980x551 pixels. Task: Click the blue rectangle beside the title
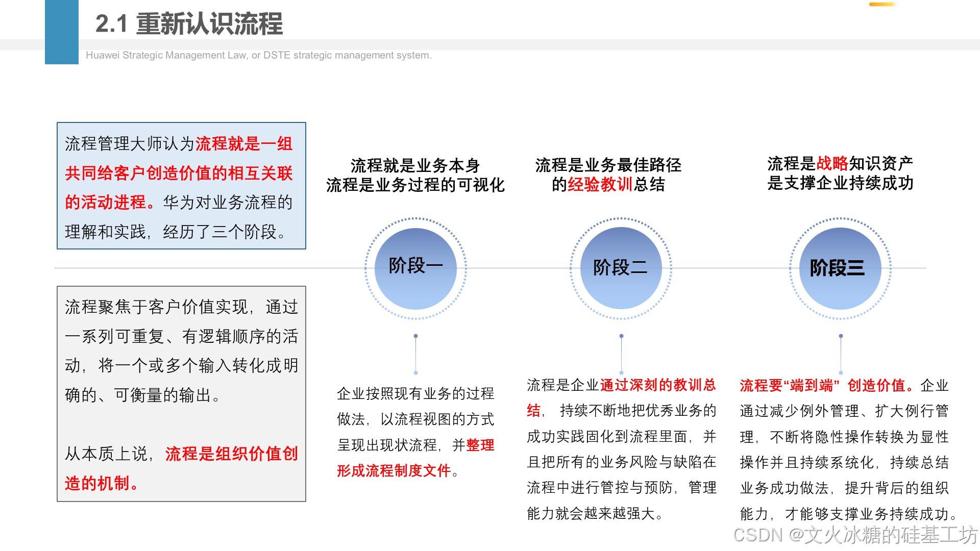61,32
